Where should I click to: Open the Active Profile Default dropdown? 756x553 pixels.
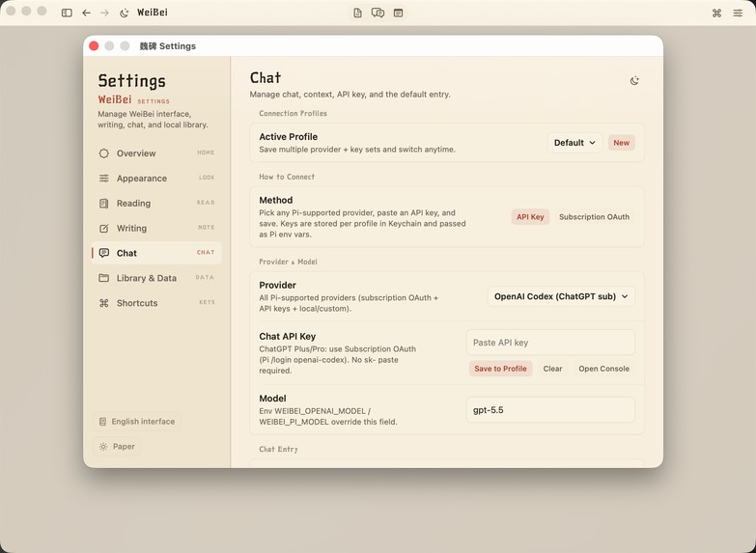pyautogui.click(x=574, y=143)
